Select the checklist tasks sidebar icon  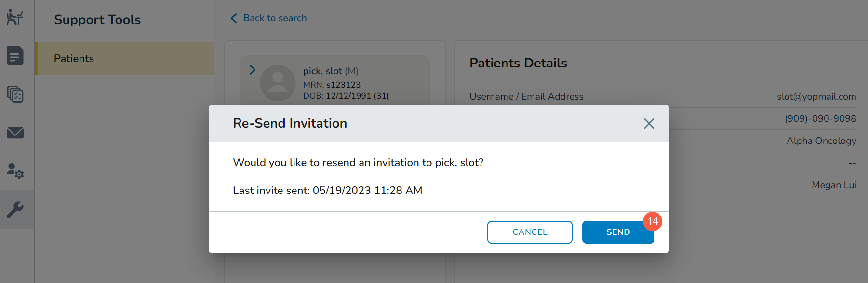[15, 94]
